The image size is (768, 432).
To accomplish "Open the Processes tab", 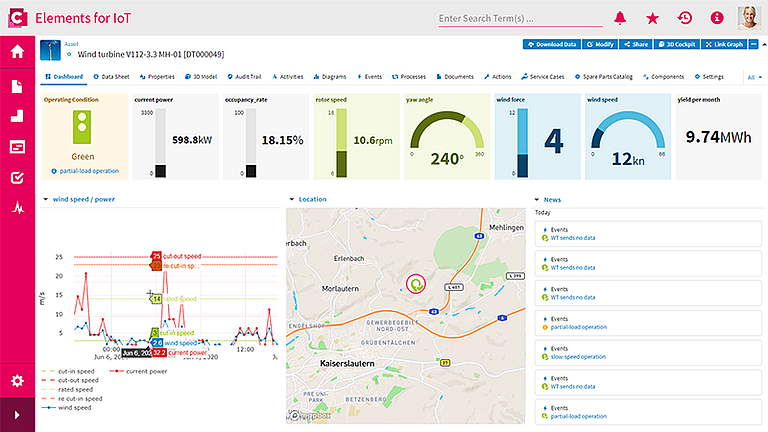I will point(409,77).
